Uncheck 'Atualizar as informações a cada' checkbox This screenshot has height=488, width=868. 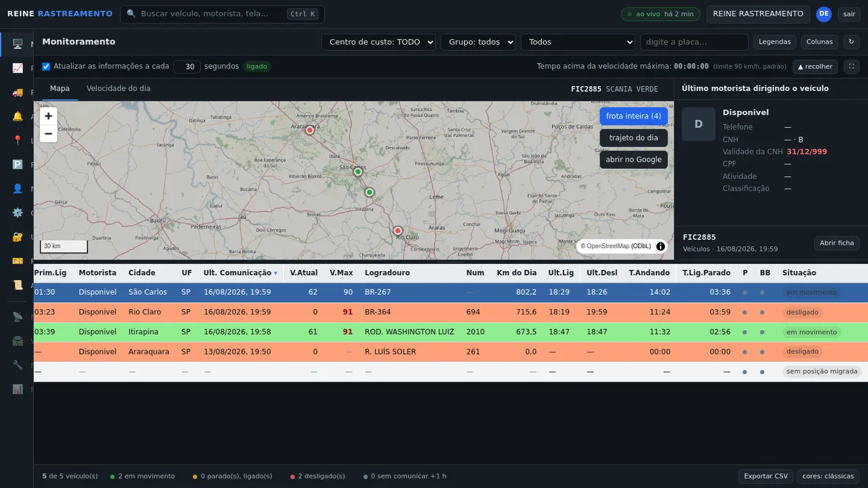[x=46, y=66]
